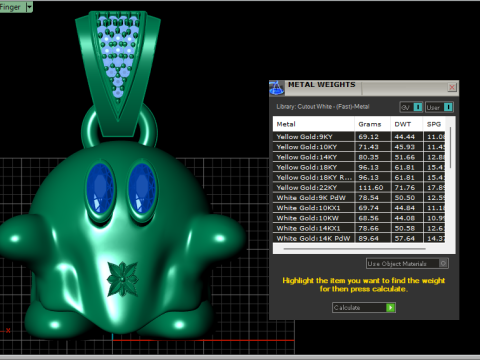Click the 50.58 DWT value

[405, 228]
